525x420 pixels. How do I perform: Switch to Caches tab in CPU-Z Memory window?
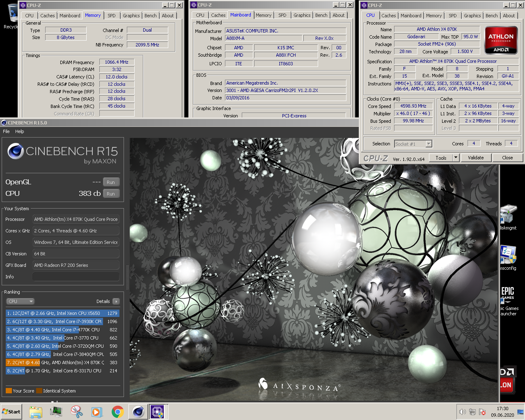47,16
